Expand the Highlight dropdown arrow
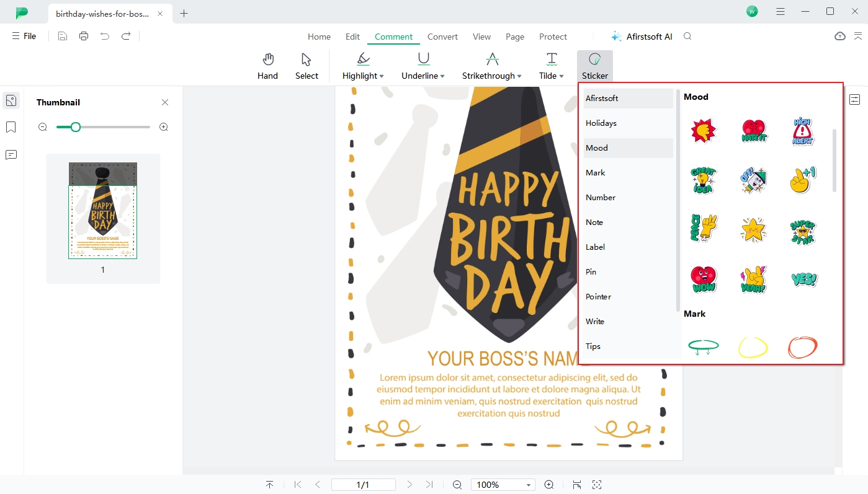The width and height of the screenshot is (868, 494). click(382, 76)
